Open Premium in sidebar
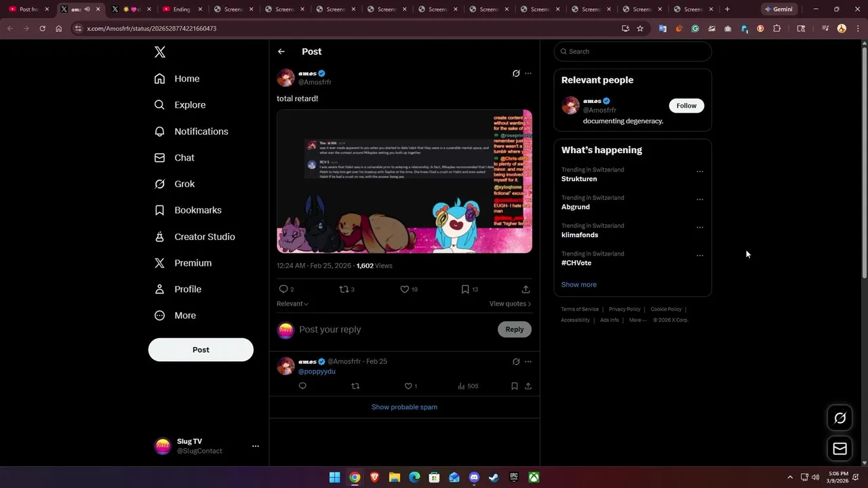 pyautogui.click(x=183, y=263)
